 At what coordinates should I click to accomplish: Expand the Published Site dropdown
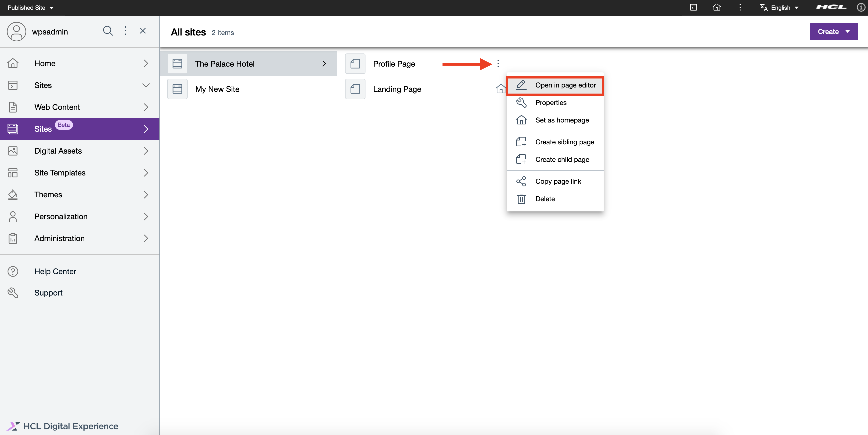click(x=30, y=8)
